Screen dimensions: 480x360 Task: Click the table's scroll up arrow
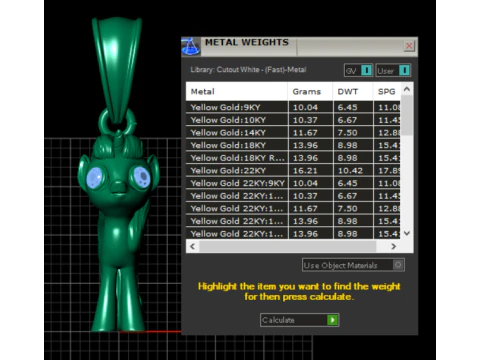click(407, 89)
